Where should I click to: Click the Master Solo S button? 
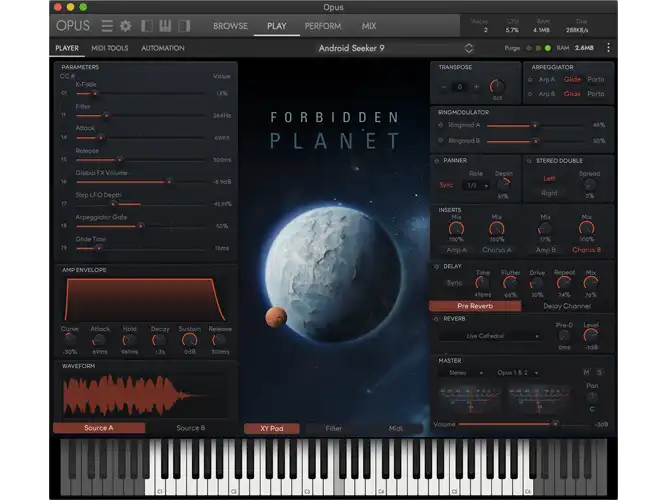coord(600,372)
